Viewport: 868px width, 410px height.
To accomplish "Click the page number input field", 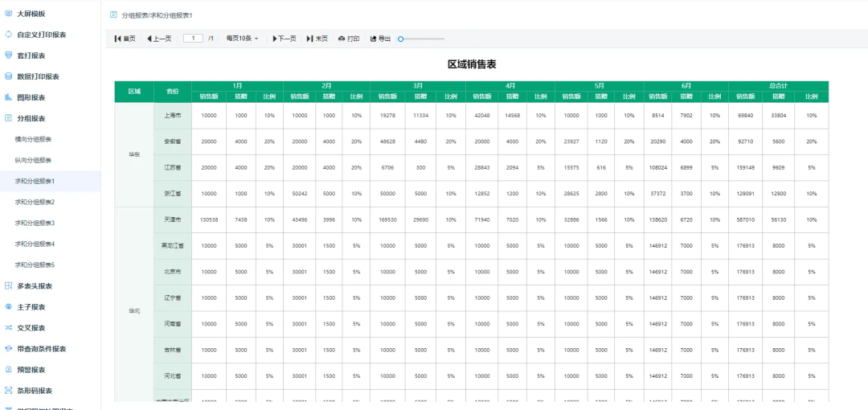I will coord(193,39).
